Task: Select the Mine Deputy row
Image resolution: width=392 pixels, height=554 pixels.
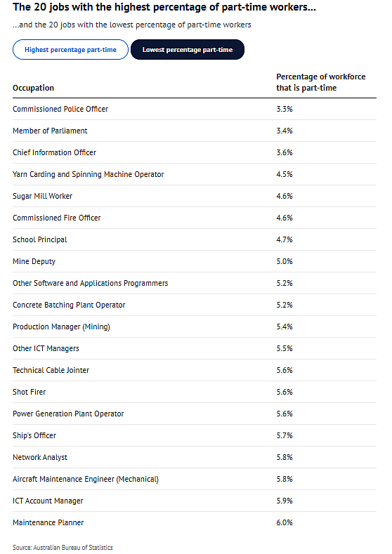Action: tap(195, 261)
